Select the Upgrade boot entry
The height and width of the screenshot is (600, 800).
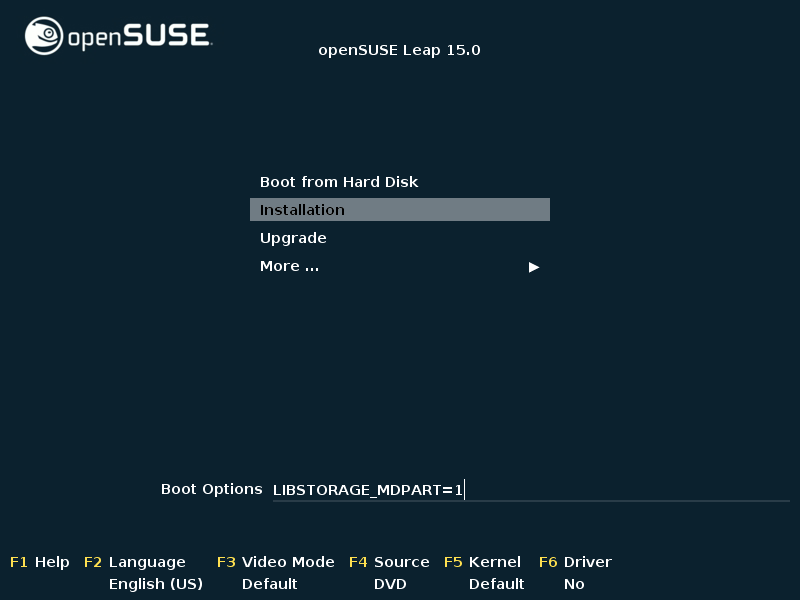coord(293,238)
